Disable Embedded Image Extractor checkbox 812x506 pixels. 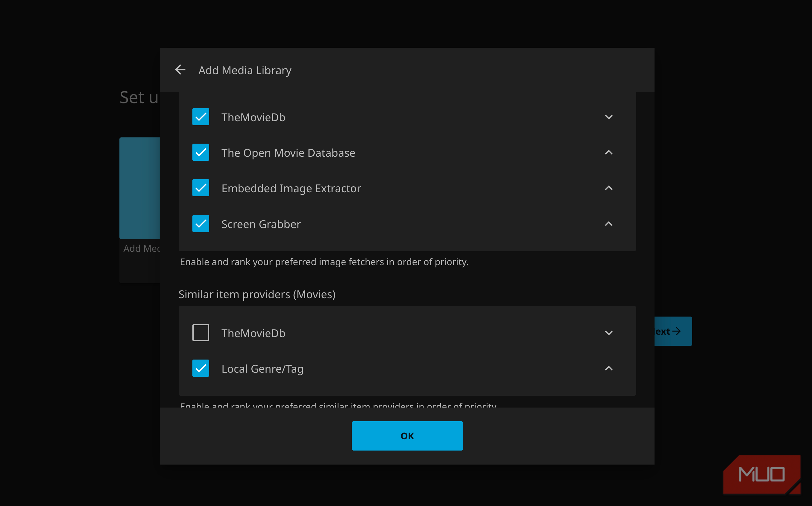[201, 188]
